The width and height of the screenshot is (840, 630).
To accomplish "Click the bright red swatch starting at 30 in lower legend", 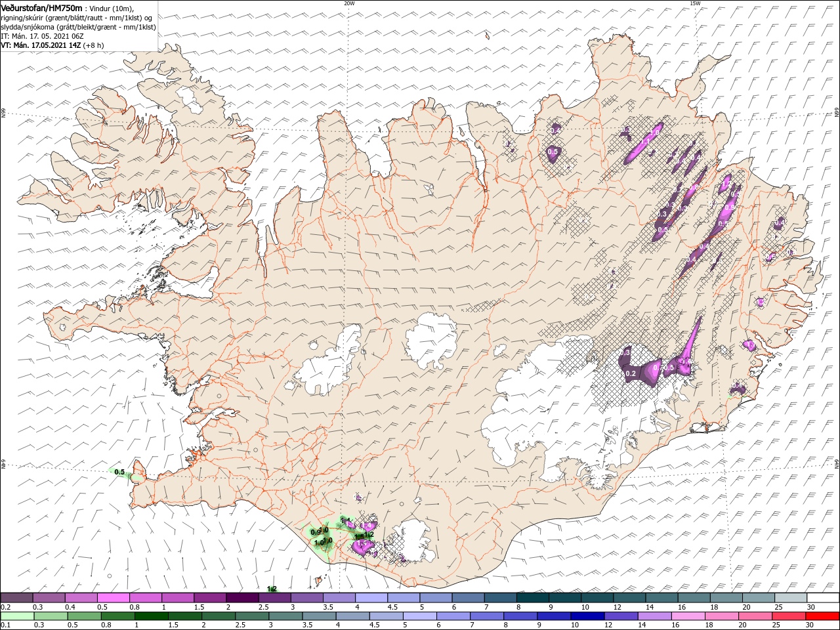I will 823,616.
